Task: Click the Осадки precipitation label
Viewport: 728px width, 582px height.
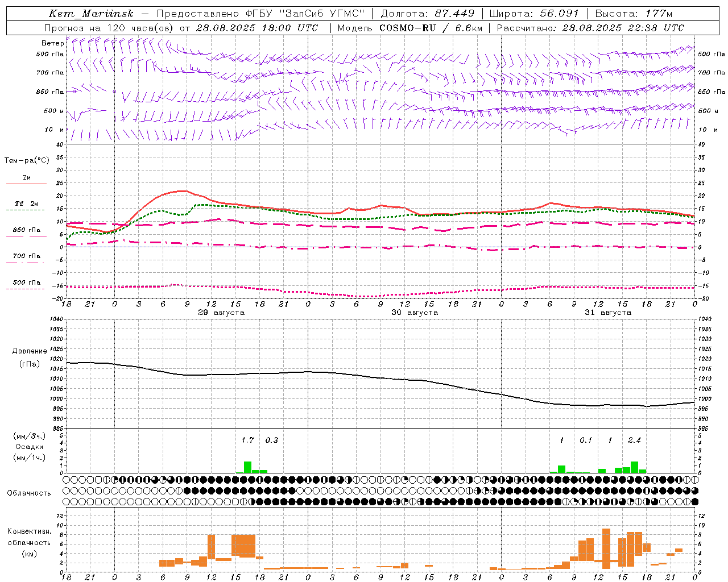Action: [30, 447]
